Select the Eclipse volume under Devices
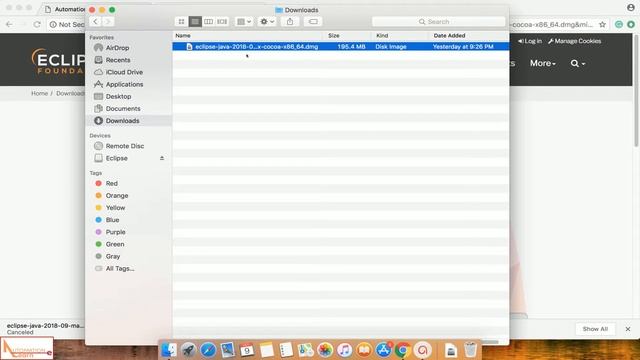The image size is (640, 360). pos(116,158)
